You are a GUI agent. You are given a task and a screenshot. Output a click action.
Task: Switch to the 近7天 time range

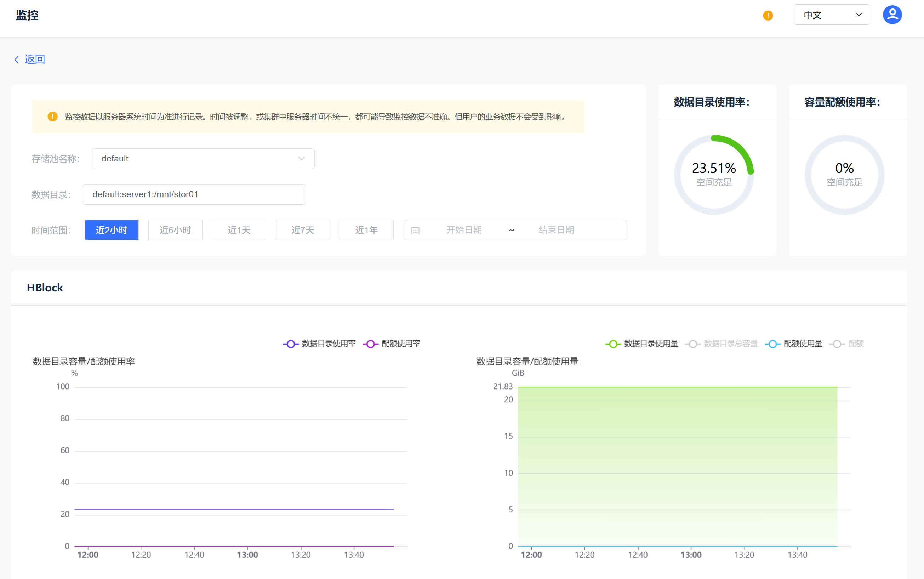click(x=302, y=230)
